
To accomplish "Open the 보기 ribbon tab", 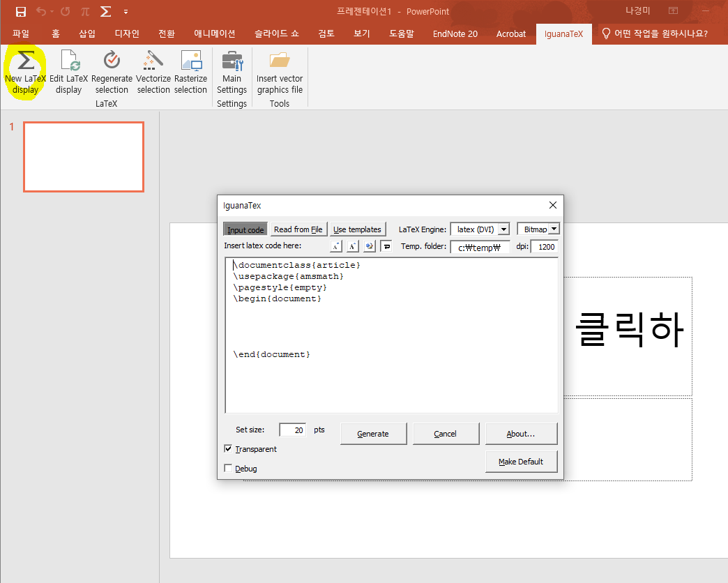I will click(x=362, y=34).
